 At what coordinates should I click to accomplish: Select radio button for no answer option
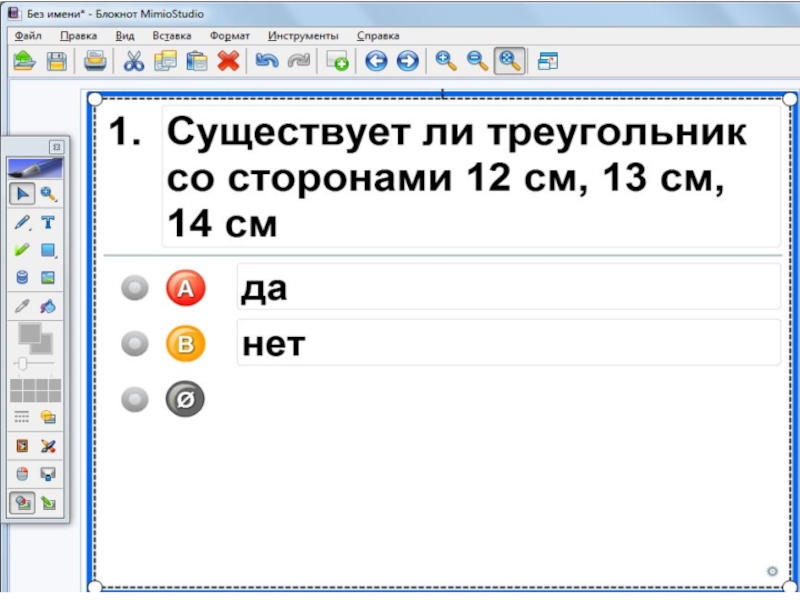[x=135, y=399]
